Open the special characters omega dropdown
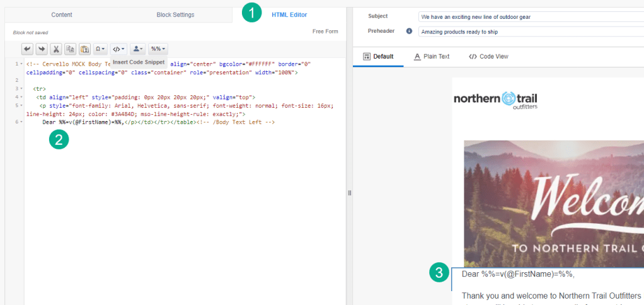Viewport: 644px width, 305px height. 100,49
